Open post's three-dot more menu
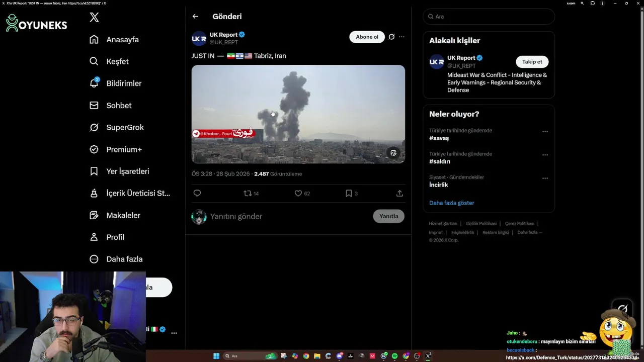Image resolution: width=644 pixels, height=362 pixels. click(x=401, y=37)
